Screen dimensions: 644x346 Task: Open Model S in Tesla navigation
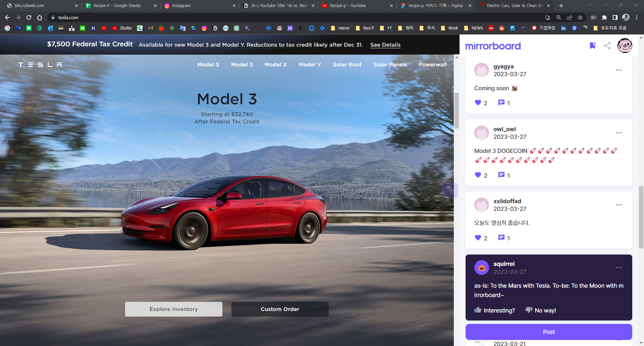(x=208, y=65)
